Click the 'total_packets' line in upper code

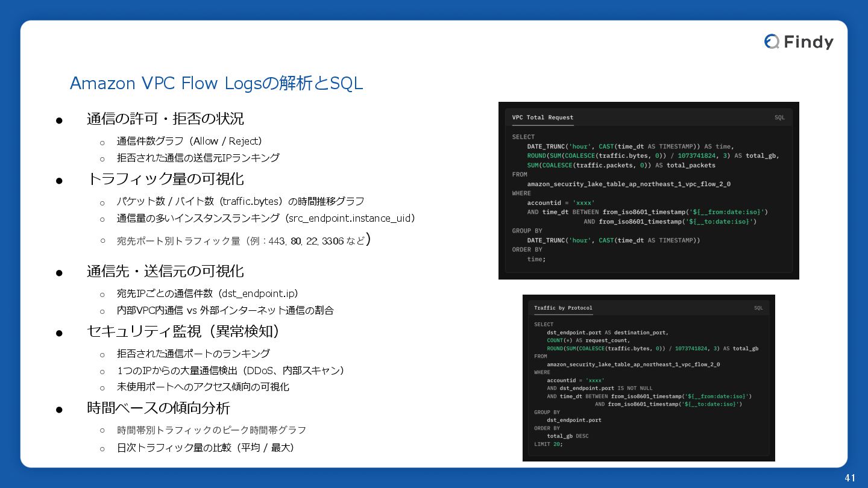(621, 165)
